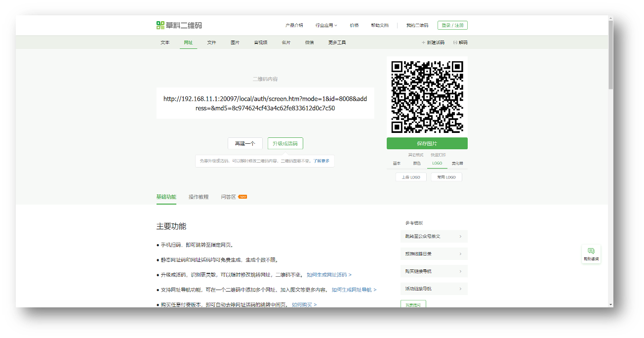
Task: Switch to the 操作教程 section tab
Action: [x=199, y=197]
